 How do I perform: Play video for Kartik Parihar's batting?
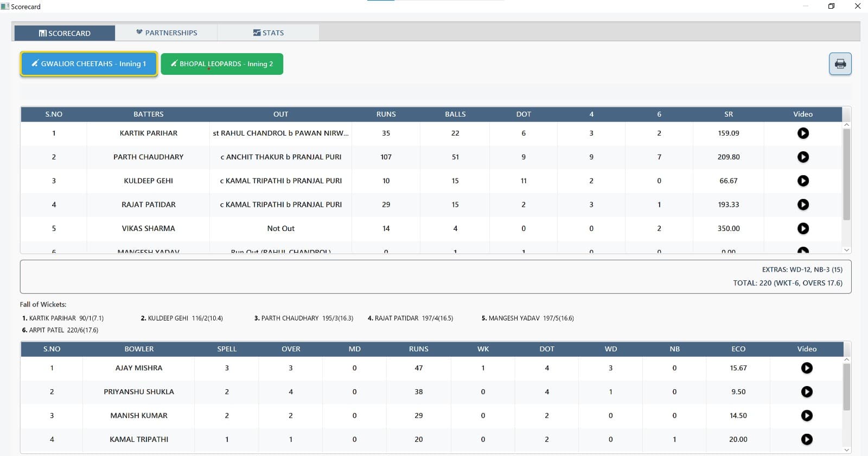803,133
